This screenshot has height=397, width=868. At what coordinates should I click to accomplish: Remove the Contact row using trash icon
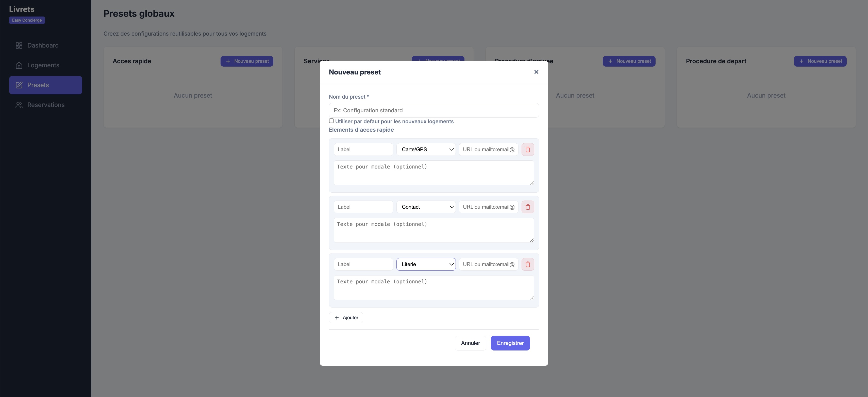point(527,207)
